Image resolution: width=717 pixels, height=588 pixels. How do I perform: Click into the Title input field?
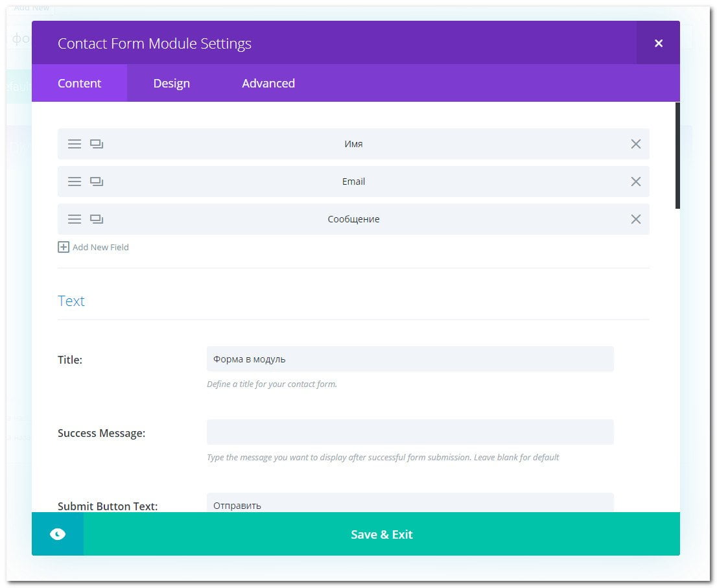coord(410,359)
